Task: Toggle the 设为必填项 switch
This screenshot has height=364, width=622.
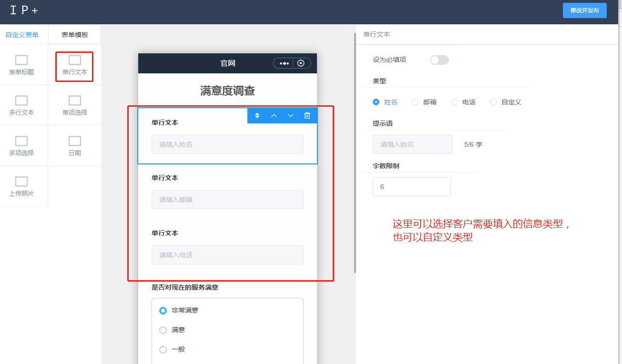Action: pos(439,60)
